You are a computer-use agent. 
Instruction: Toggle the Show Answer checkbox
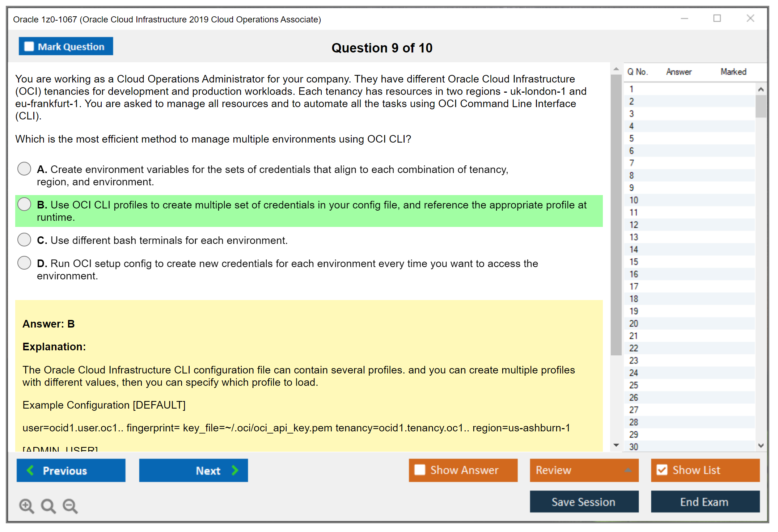pos(420,470)
